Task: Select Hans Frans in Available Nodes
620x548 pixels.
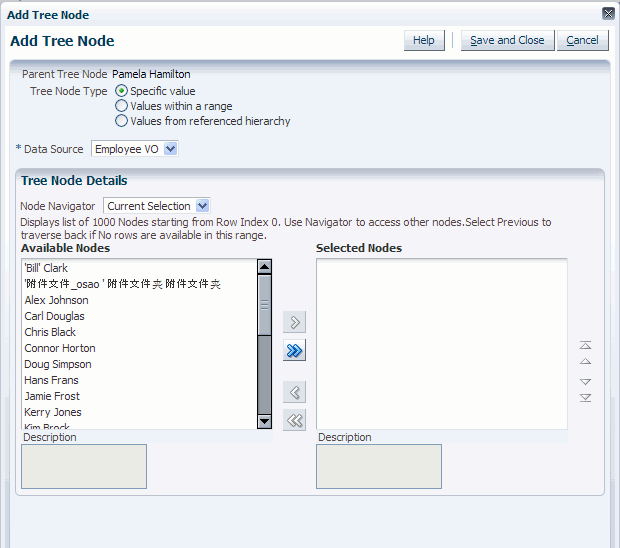Action: (x=139, y=380)
